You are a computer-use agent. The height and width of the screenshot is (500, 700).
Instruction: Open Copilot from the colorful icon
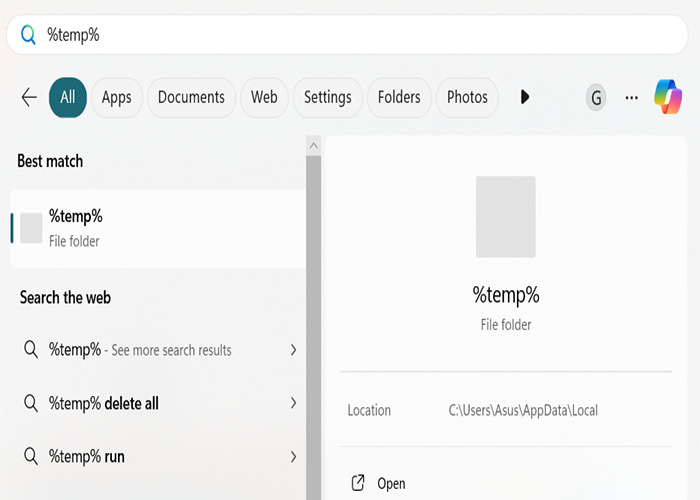pyautogui.click(x=668, y=97)
